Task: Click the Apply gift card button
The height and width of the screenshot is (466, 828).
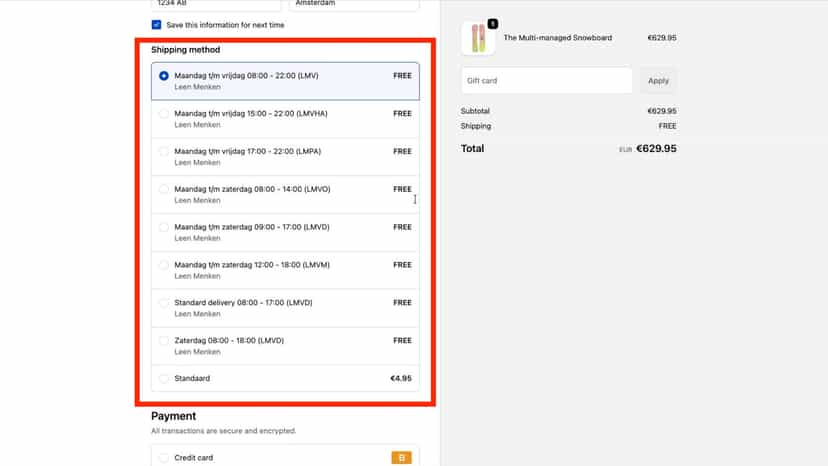Action: pyautogui.click(x=658, y=81)
